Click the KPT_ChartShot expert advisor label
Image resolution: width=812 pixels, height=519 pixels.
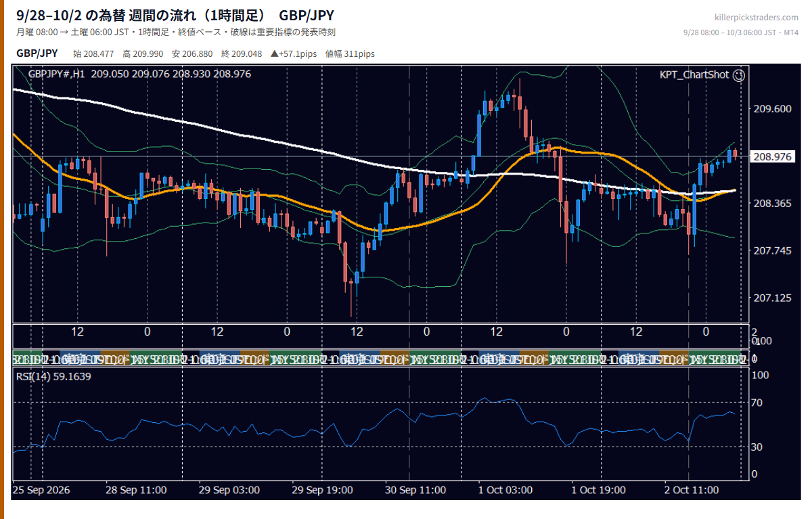click(x=694, y=75)
